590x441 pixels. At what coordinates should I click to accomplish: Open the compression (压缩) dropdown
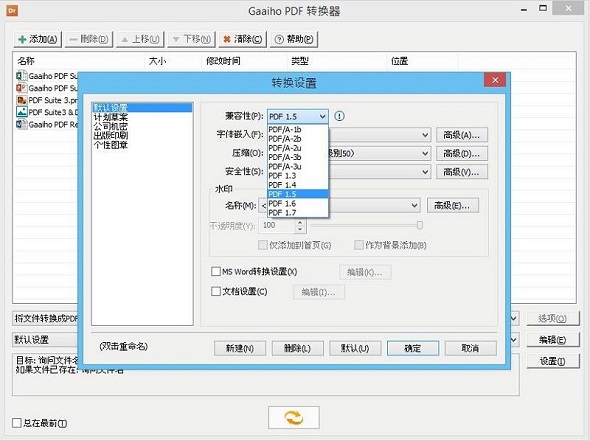425,153
